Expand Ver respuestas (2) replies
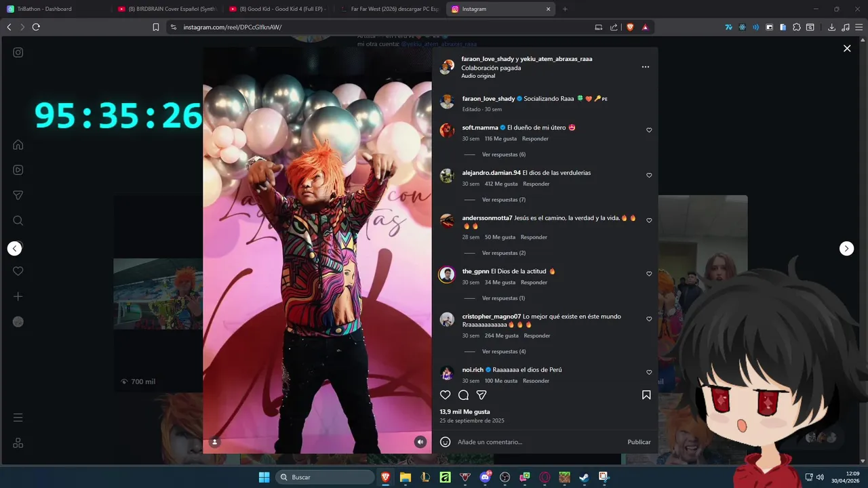The image size is (868, 488). [x=504, y=253]
